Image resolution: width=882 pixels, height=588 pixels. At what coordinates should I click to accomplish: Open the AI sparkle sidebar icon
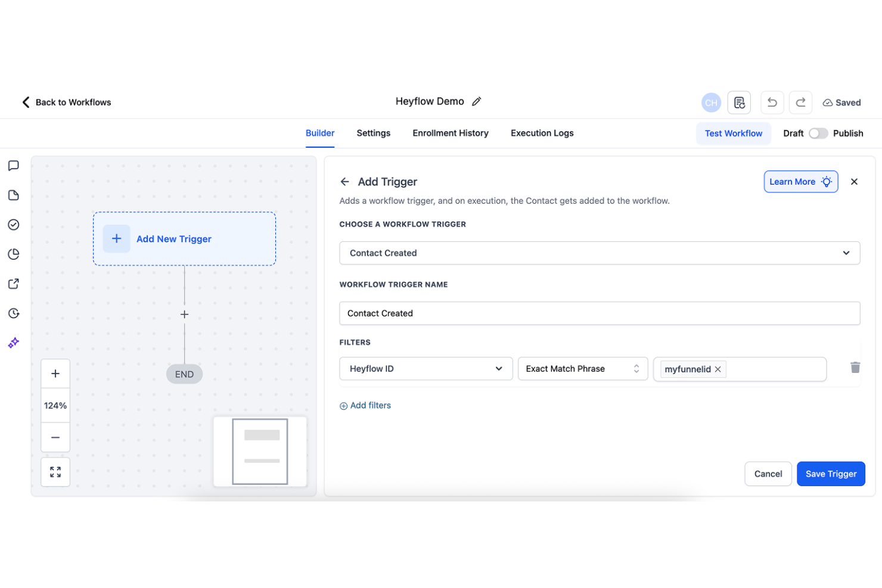(14, 343)
